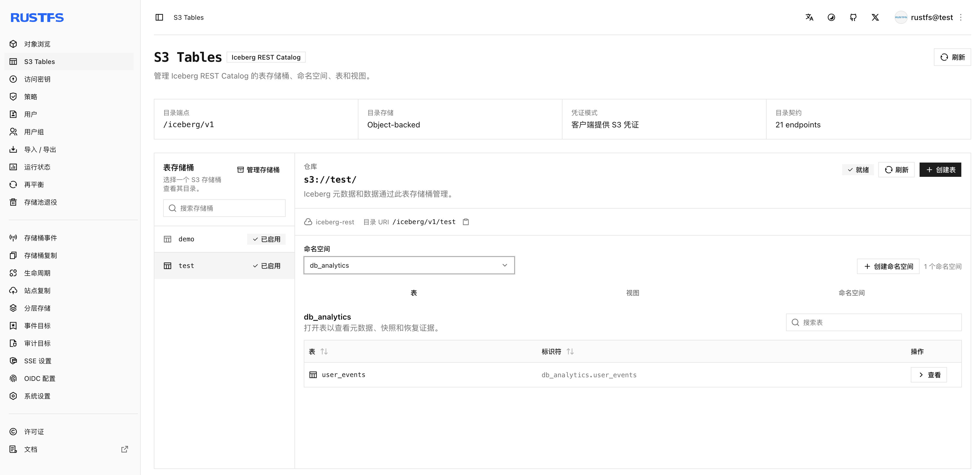
Task: Select the test table bucket
Action: tap(224, 266)
